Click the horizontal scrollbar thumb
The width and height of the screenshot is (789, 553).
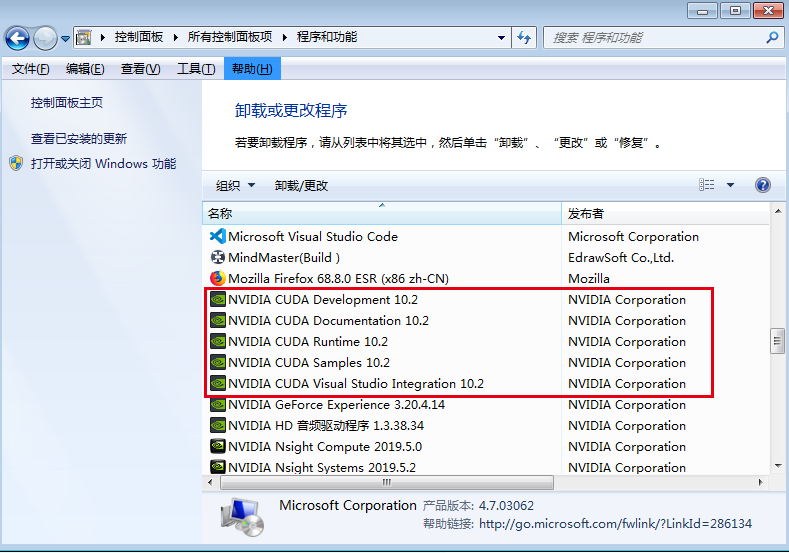pos(387,482)
